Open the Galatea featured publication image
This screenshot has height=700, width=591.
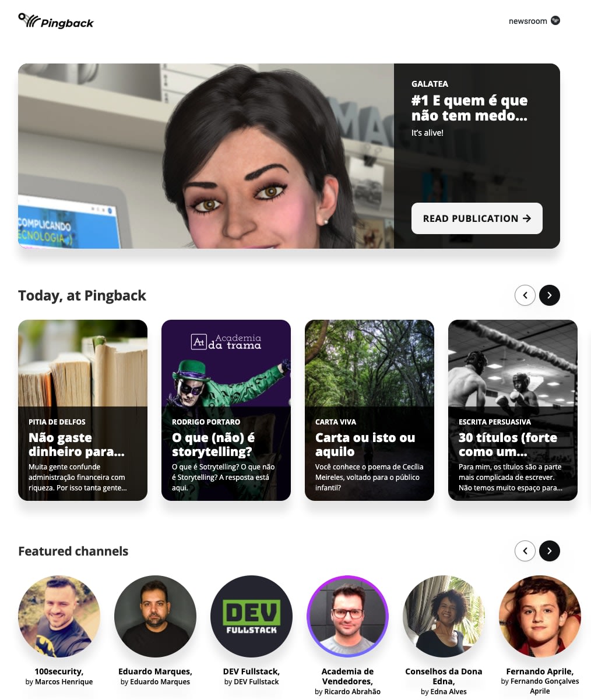pyautogui.click(x=206, y=156)
